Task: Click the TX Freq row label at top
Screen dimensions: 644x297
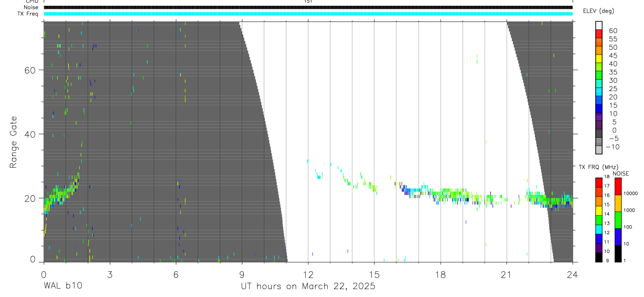Action: point(28,14)
